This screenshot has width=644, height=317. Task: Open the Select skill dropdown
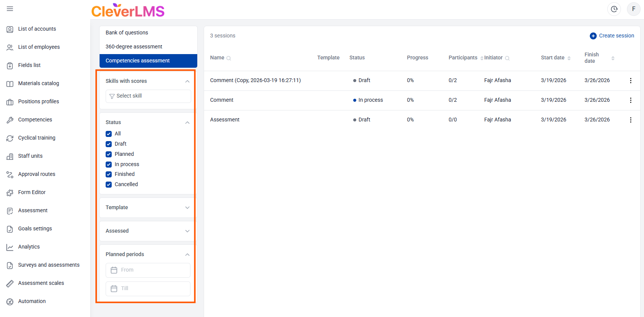pos(148,96)
